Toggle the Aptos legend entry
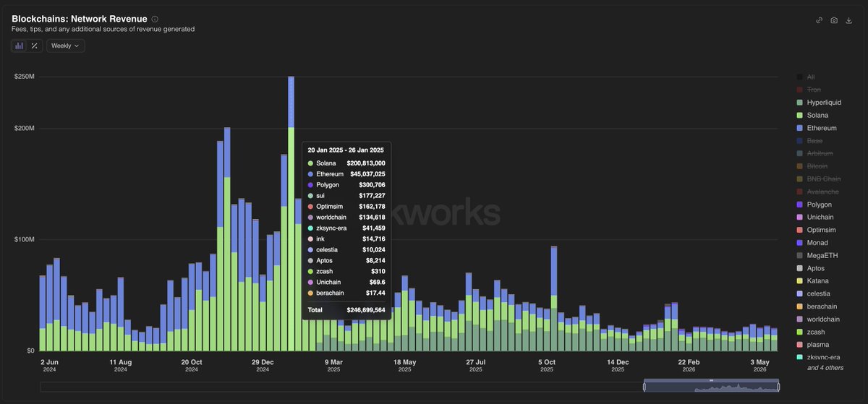 [x=811, y=268]
